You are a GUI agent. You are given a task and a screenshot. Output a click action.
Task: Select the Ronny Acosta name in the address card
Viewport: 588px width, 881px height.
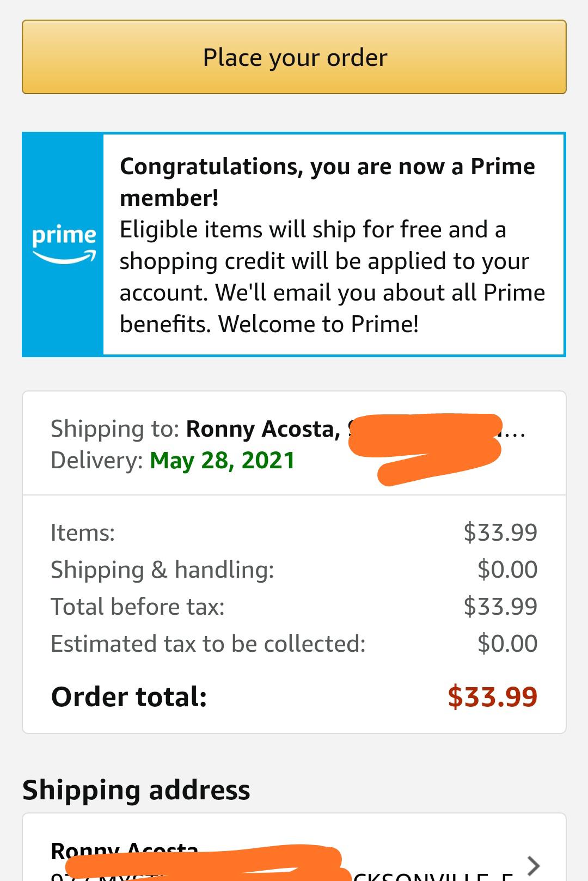[x=124, y=849]
